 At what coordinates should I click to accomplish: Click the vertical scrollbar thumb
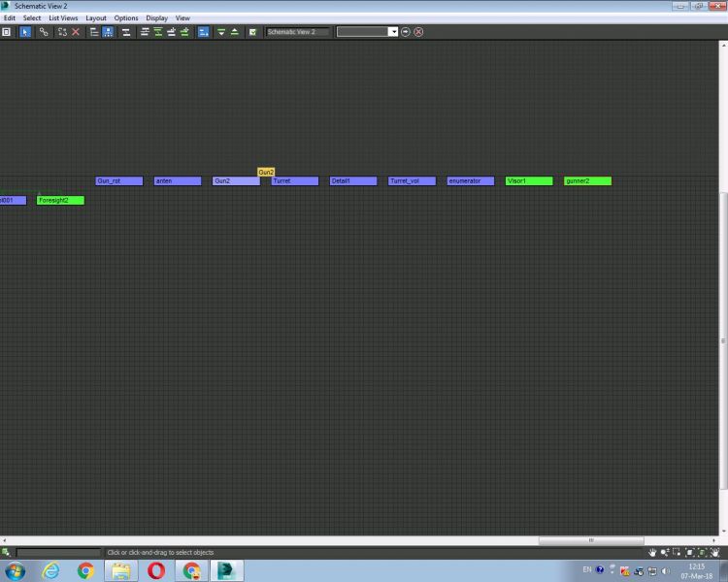pyautogui.click(x=723, y=340)
